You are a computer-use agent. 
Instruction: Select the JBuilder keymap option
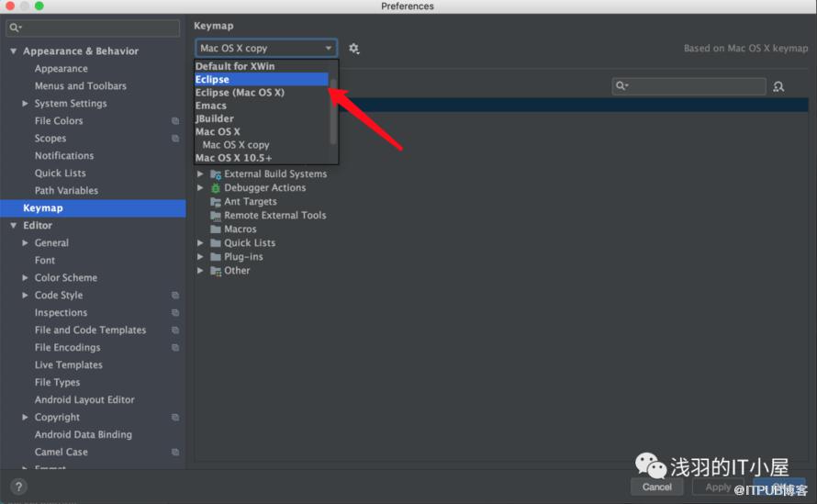point(263,118)
